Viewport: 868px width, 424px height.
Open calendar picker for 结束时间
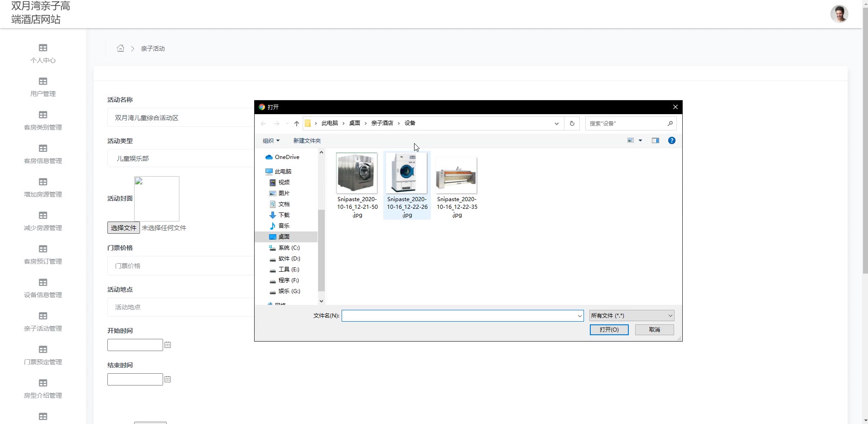coord(168,380)
